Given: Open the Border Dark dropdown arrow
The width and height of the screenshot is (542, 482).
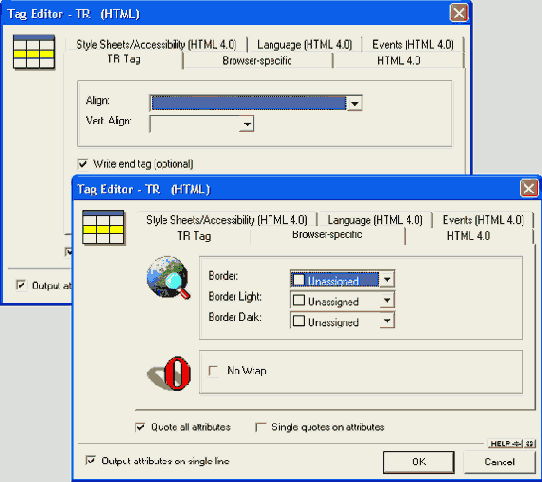Looking at the screenshot, I should tap(387, 321).
